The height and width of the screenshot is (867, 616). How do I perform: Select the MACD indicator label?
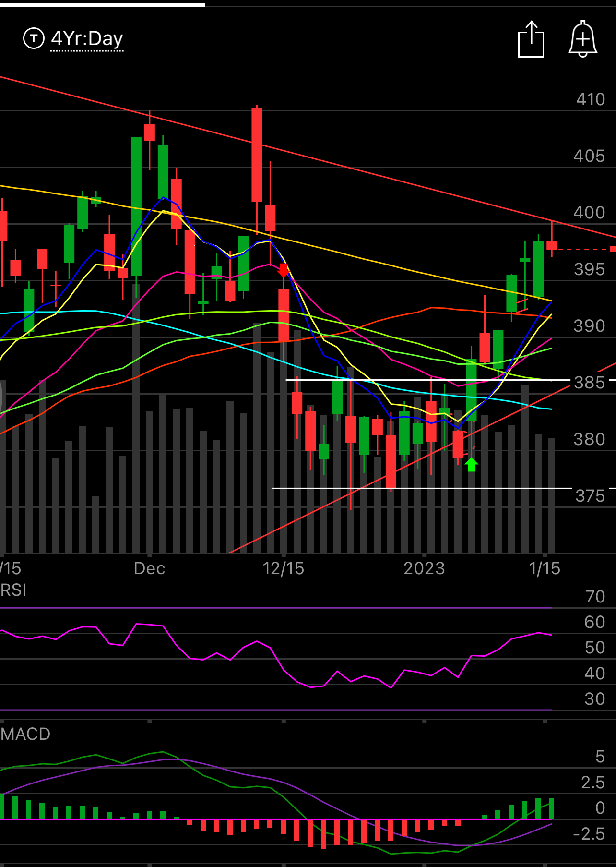pyautogui.click(x=25, y=734)
